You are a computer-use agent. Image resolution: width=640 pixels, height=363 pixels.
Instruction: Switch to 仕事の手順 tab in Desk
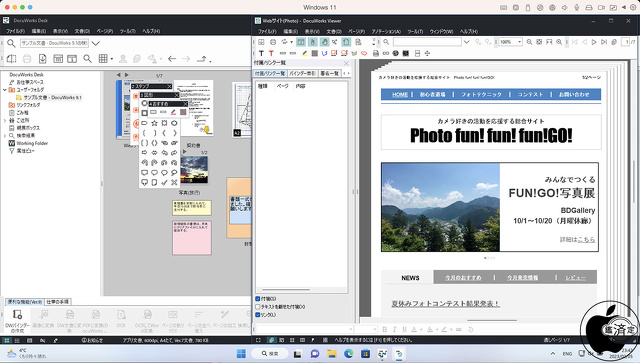[58, 302]
